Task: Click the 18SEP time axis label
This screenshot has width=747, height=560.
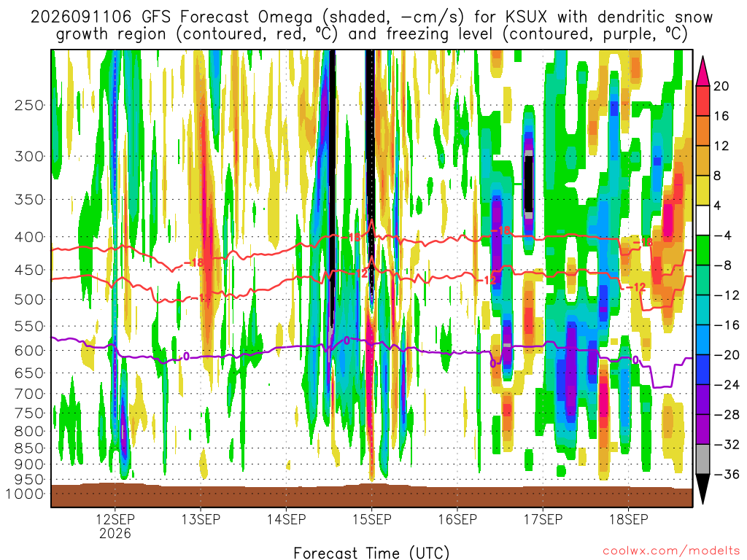Action: pyautogui.click(x=628, y=519)
